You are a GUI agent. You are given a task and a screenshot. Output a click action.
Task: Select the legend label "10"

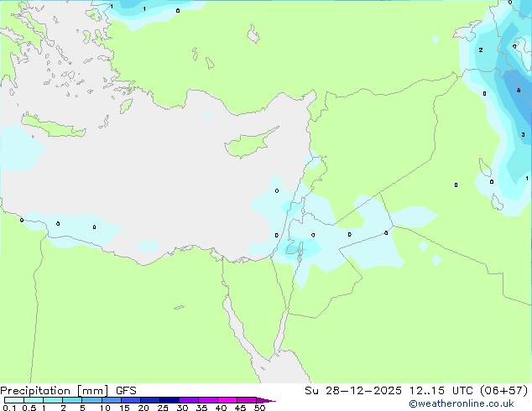[105, 408]
